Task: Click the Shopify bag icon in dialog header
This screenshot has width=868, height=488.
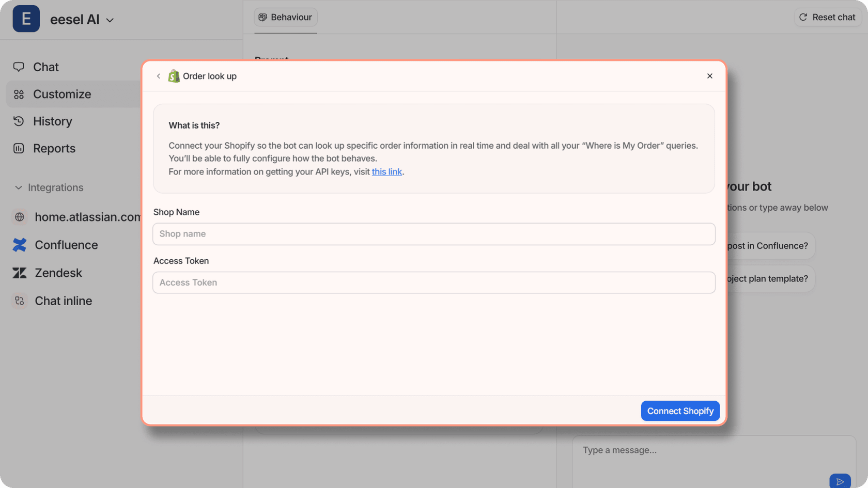Action: tap(174, 76)
